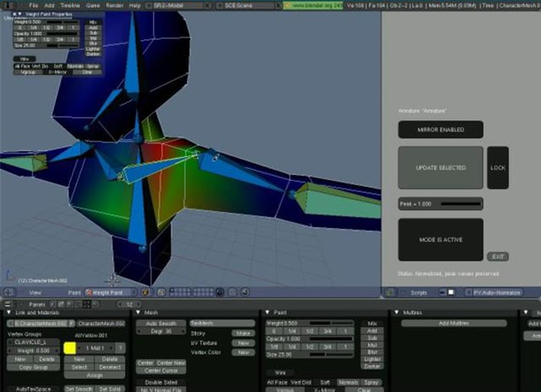Viewport: 541px width, 392px height.
Task: Open the buttons window type icon
Action: click(8, 304)
